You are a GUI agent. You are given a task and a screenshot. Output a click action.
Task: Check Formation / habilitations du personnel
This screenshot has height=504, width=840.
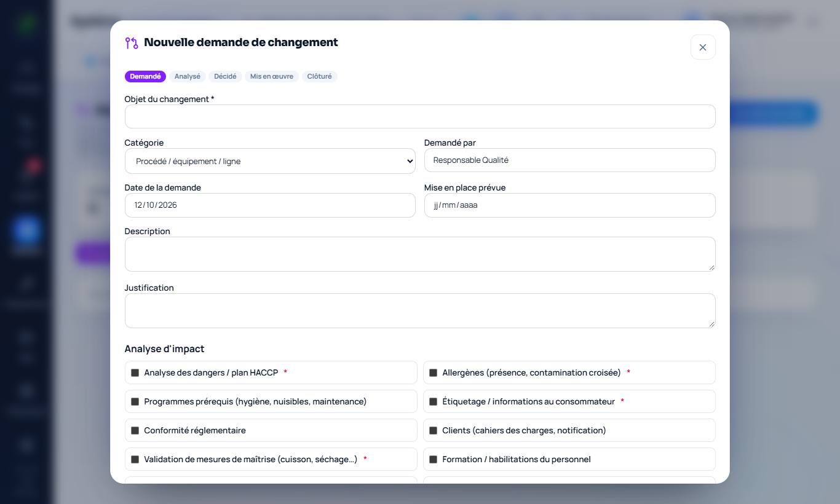tap(434, 459)
